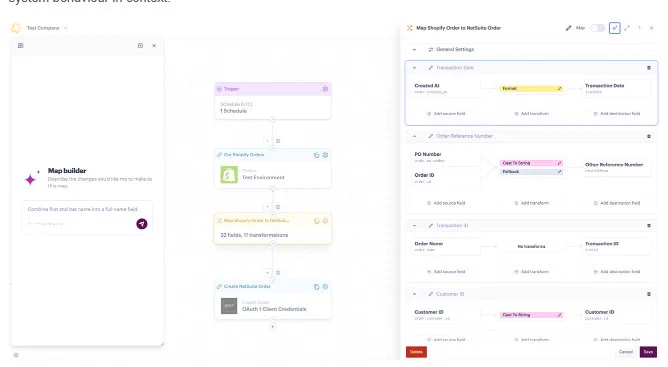The image size is (668, 367).
Task: Click the Shopify logo thumbnail
Action: pos(229,175)
